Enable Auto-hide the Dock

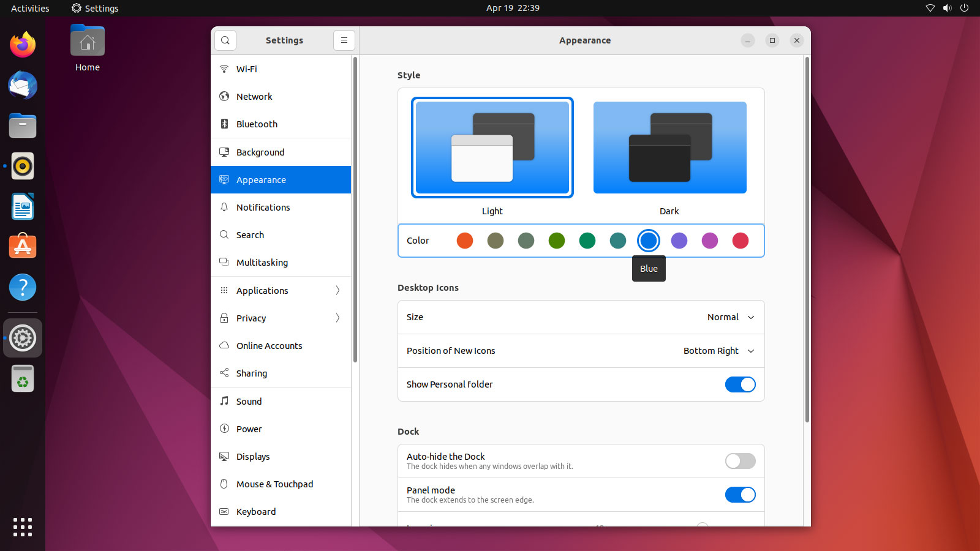(741, 461)
